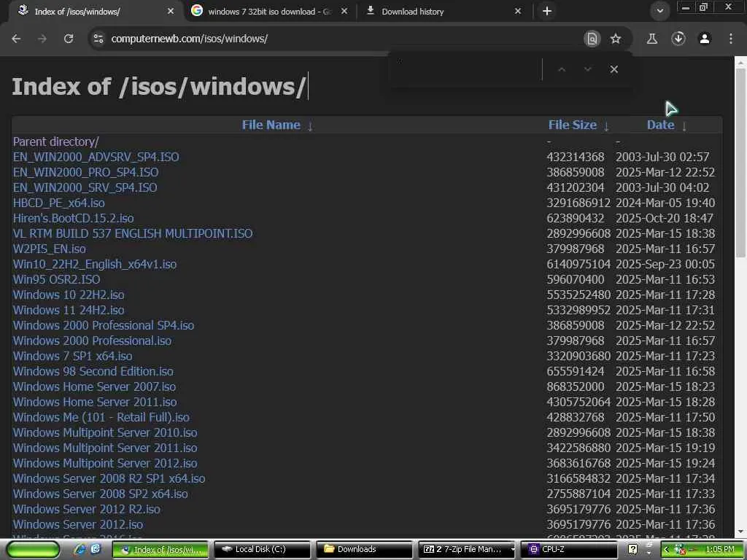Click Windows Server 2008 R2 SP1 x64.iso
The width and height of the screenshot is (747, 560).
point(109,478)
